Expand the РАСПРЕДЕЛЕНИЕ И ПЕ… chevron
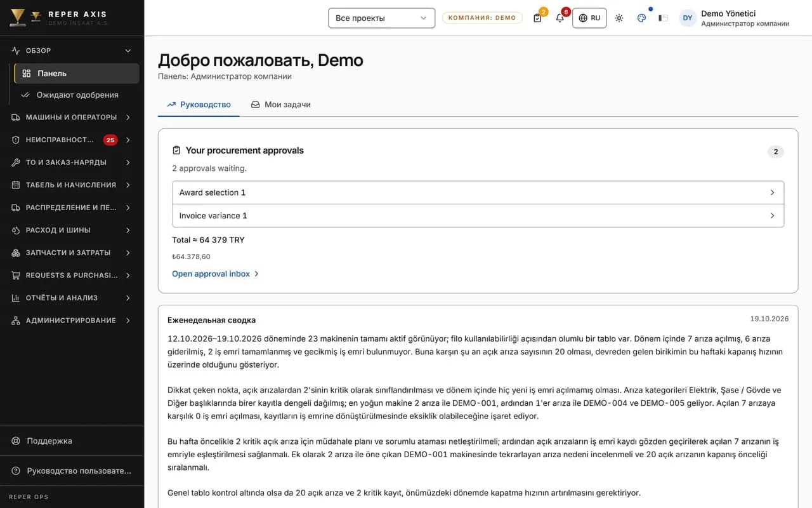 click(x=128, y=208)
